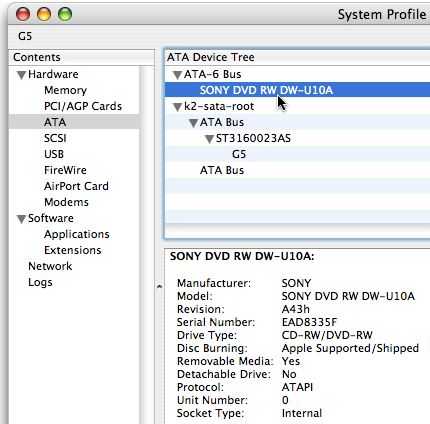Collapse the expanded ATA Bus triangle

click(193, 123)
